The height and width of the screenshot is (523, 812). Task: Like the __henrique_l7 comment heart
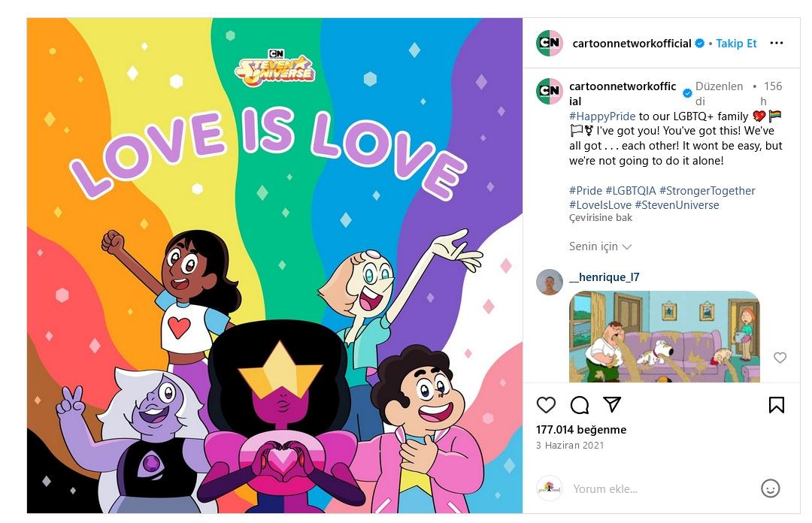point(780,357)
